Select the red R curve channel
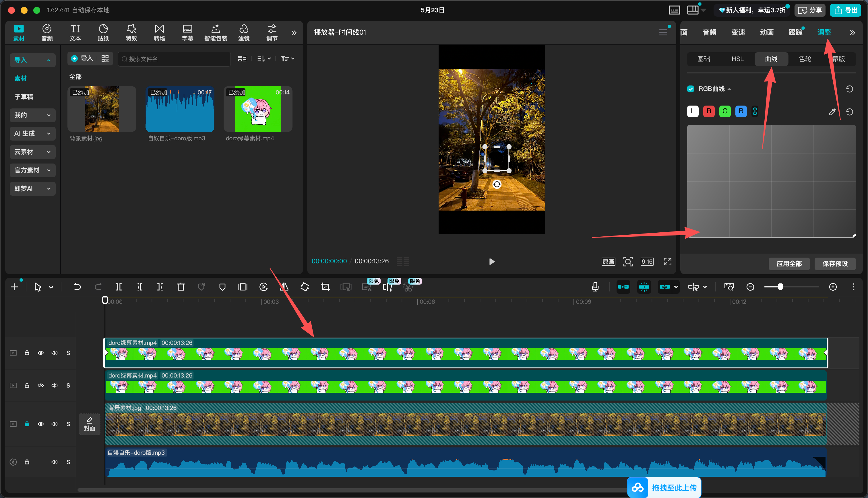 coord(709,111)
